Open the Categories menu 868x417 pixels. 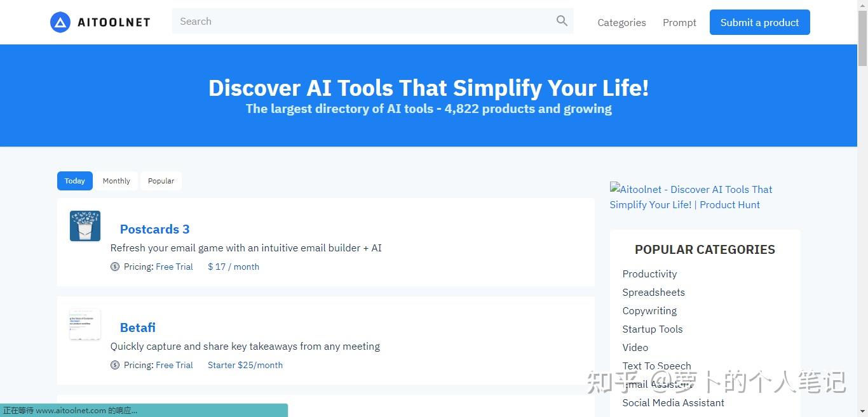(621, 22)
